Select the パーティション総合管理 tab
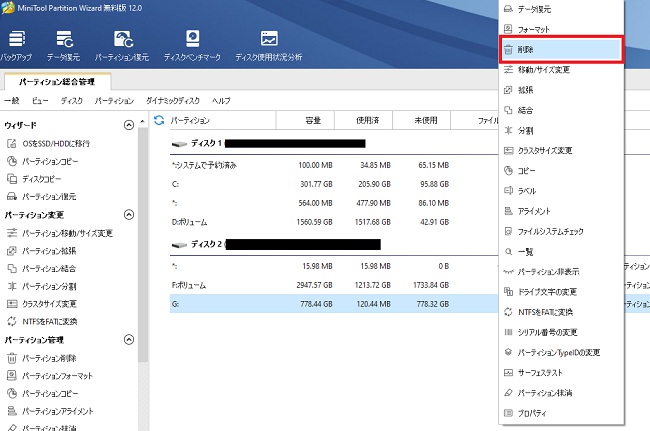Image resolution: width=650 pixels, height=431 pixels. click(x=57, y=82)
